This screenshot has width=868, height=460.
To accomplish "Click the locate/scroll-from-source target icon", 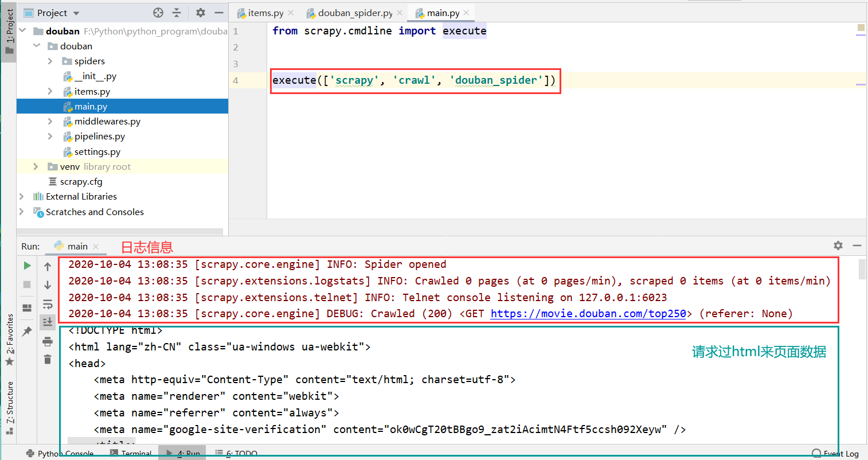I will [158, 13].
